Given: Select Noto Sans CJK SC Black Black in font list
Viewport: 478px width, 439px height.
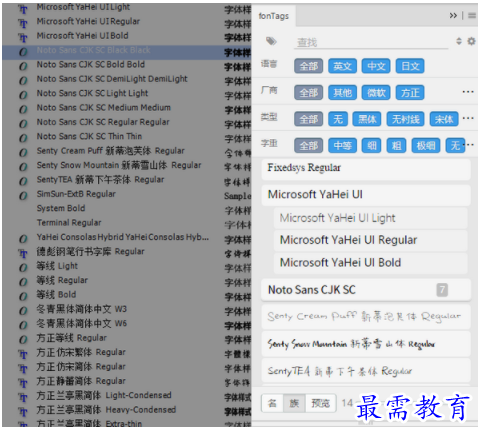Looking at the screenshot, I should [127, 52].
